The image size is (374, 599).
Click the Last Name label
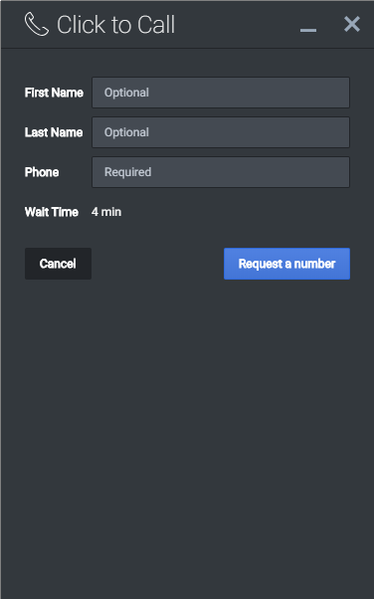[54, 133]
